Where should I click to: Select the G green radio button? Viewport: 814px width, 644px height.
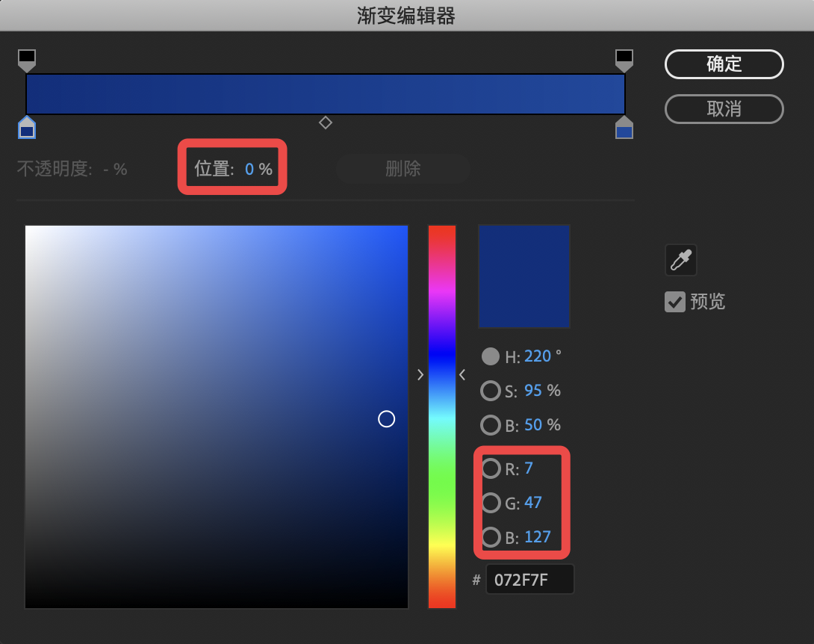pyautogui.click(x=491, y=503)
